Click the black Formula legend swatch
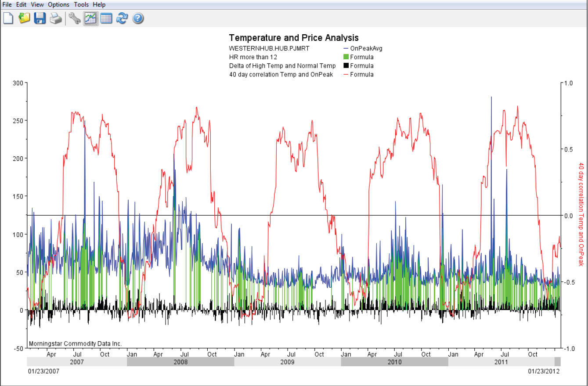The image size is (588, 386). pos(346,66)
